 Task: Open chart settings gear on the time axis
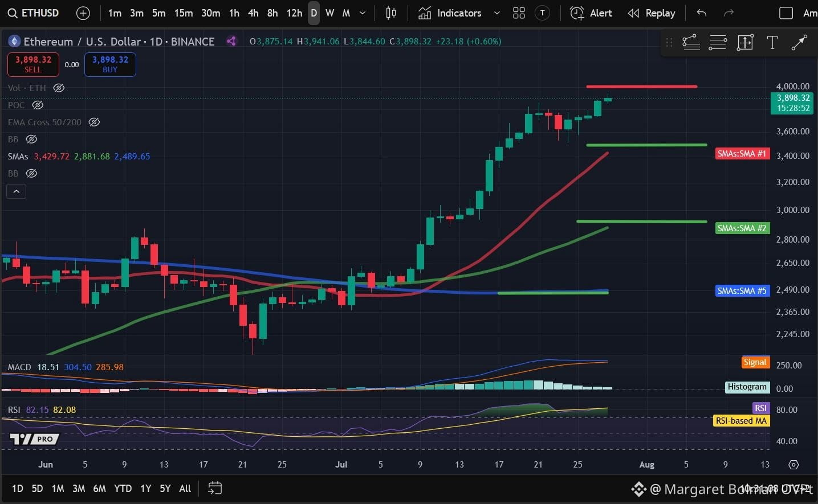pos(793,465)
